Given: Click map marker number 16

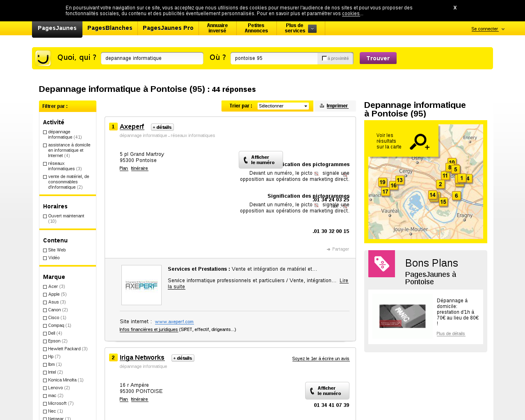Looking at the screenshot, I should (x=393, y=185).
